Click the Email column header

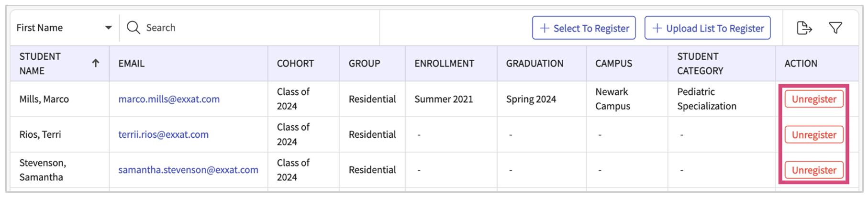coord(132,64)
